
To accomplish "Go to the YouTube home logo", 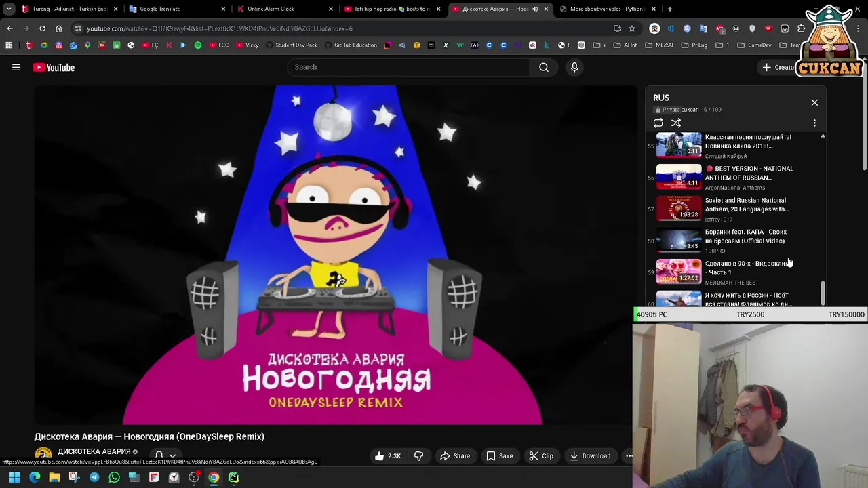I will click(x=54, y=67).
